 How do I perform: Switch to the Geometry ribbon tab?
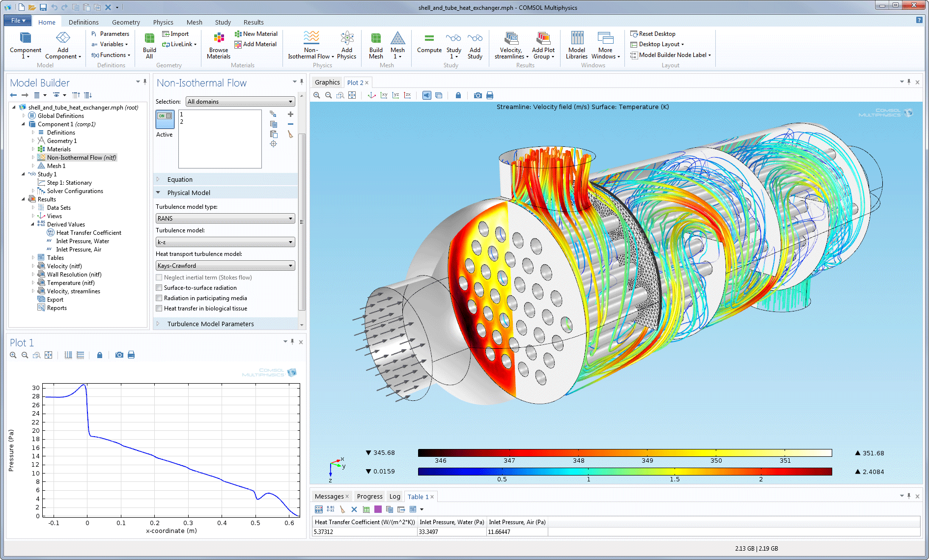click(126, 22)
